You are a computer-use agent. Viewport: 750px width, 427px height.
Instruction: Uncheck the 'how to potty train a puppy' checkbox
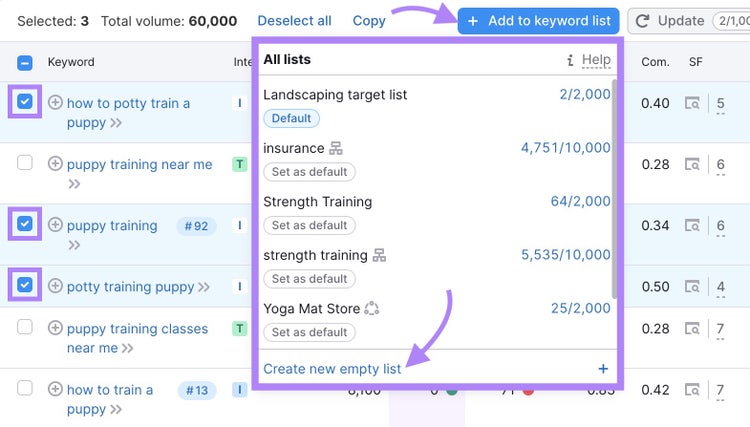[25, 101]
